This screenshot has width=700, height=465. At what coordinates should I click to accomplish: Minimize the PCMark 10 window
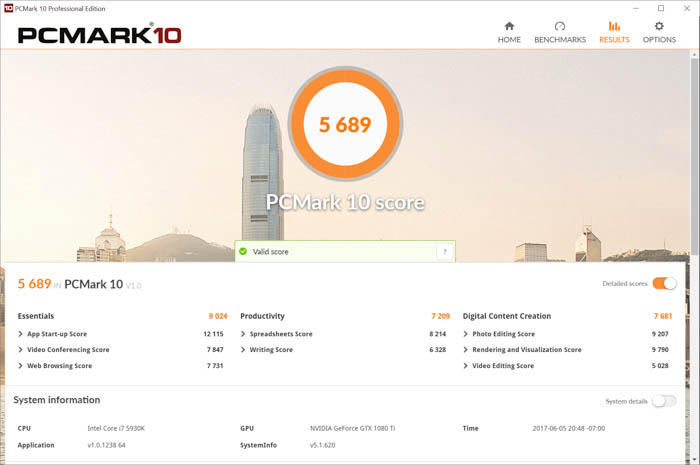coord(636,8)
